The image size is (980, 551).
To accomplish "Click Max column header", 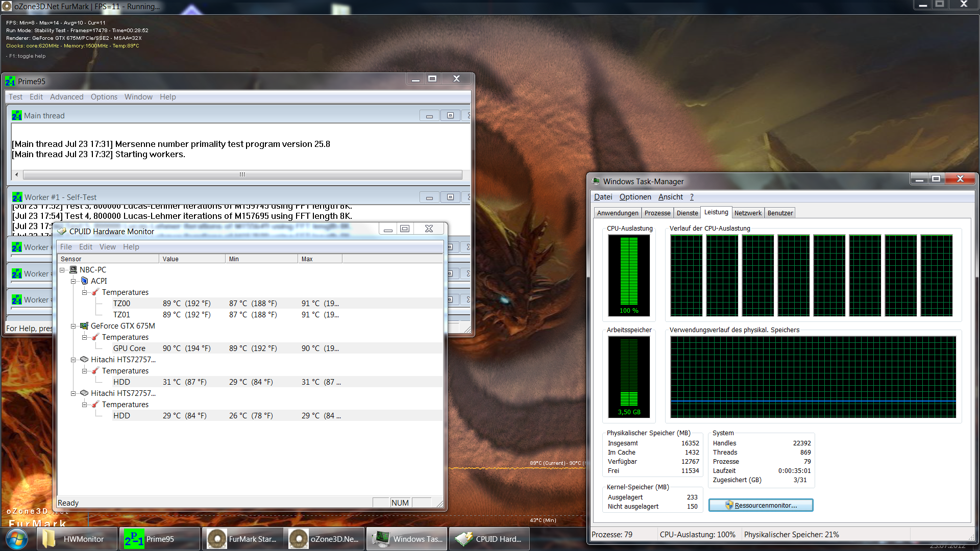I will [x=320, y=259].
